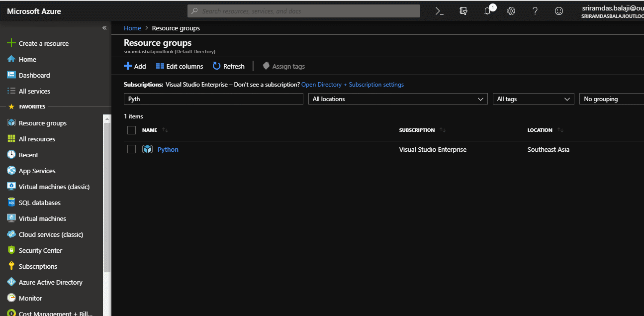Click the feedback smiley icon
The width and height of the screenshot is (644, 316).
click(559, 11)
